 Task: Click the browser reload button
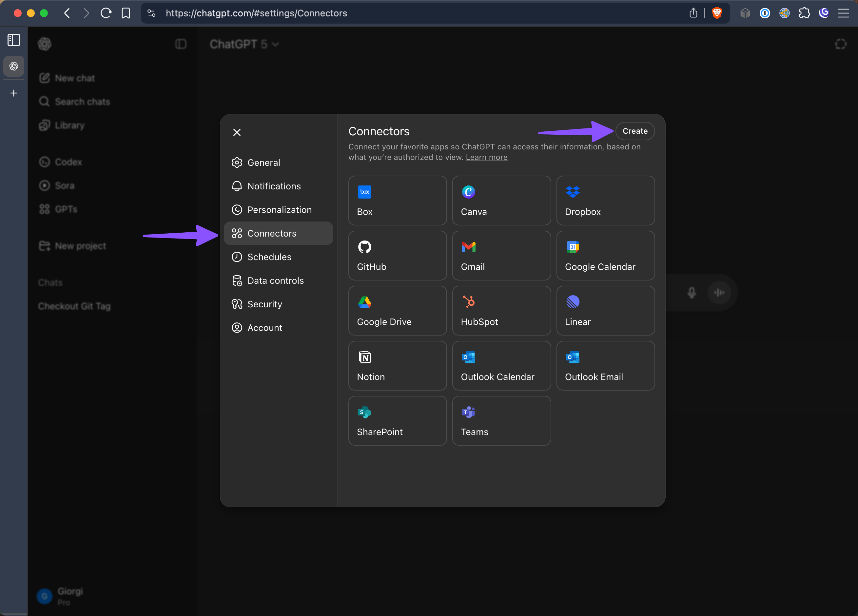(106, 13)
